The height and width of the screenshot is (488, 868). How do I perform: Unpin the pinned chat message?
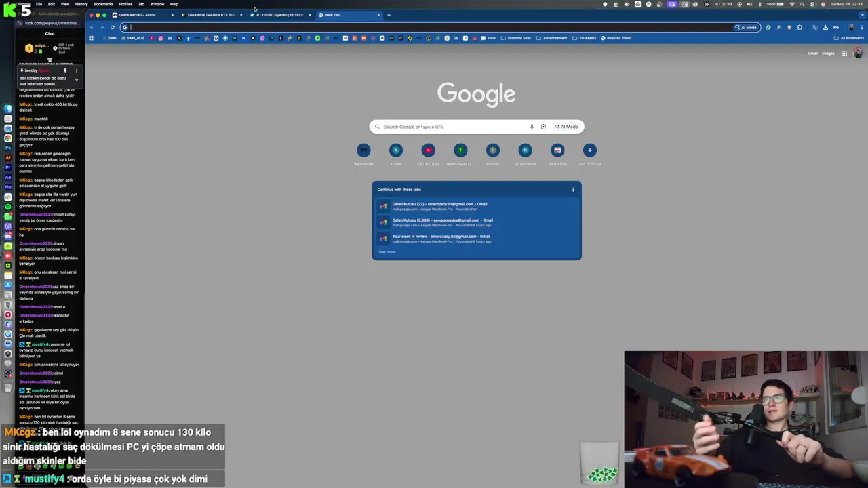(x=65, y=70)
